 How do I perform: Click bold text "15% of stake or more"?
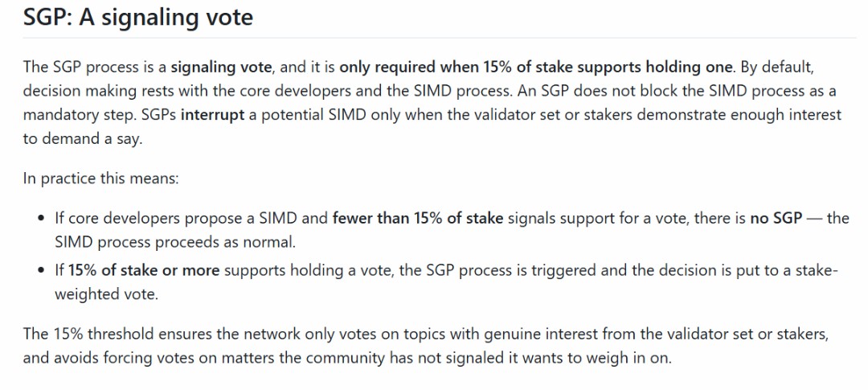click(x=144, y=271)
